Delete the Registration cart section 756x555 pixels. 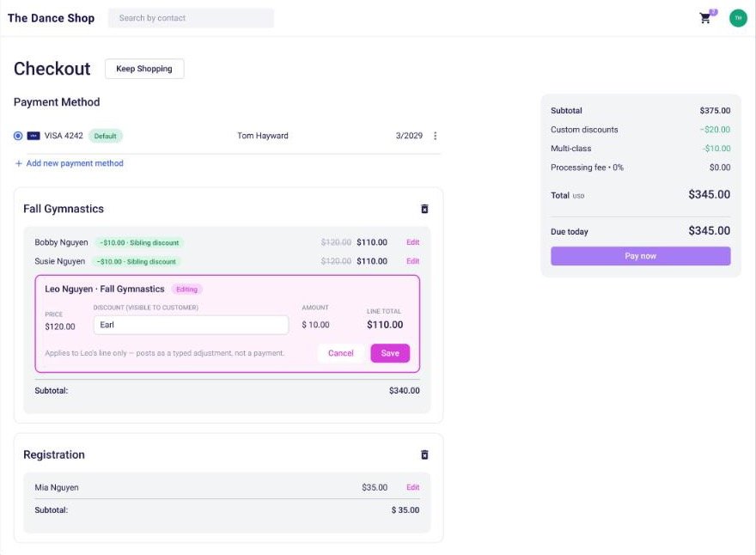[424, 454]
